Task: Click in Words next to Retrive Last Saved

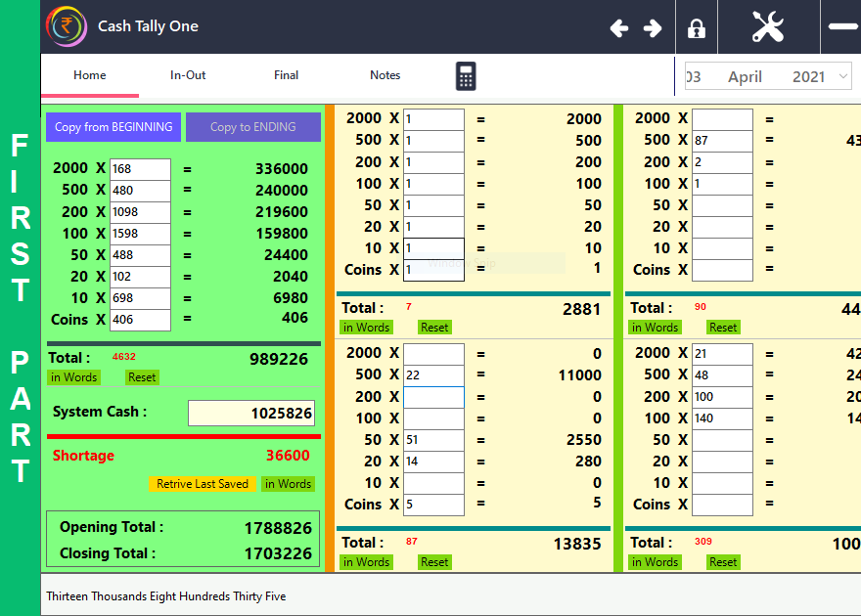Action: coord(288,484)
